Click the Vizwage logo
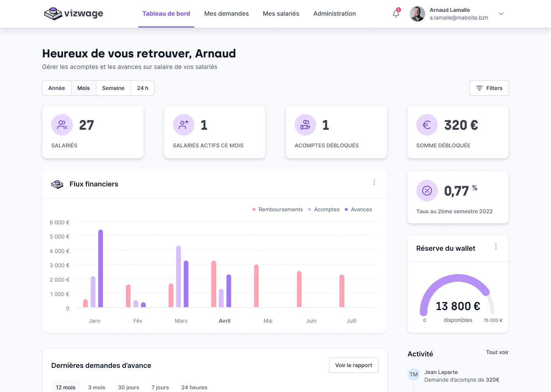 click(73, 13)
